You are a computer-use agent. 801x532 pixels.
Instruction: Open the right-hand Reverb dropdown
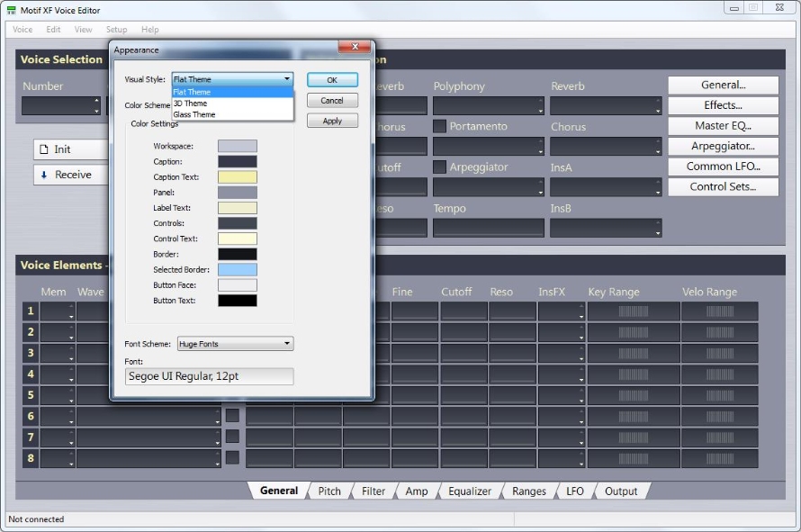(606, 106)
